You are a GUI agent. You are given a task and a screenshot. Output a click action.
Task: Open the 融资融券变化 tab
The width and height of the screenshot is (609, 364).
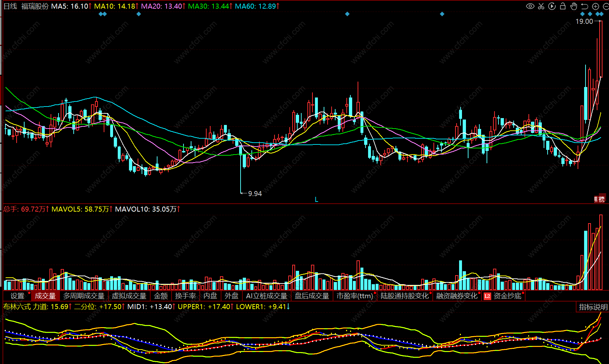tap(457, 296)
